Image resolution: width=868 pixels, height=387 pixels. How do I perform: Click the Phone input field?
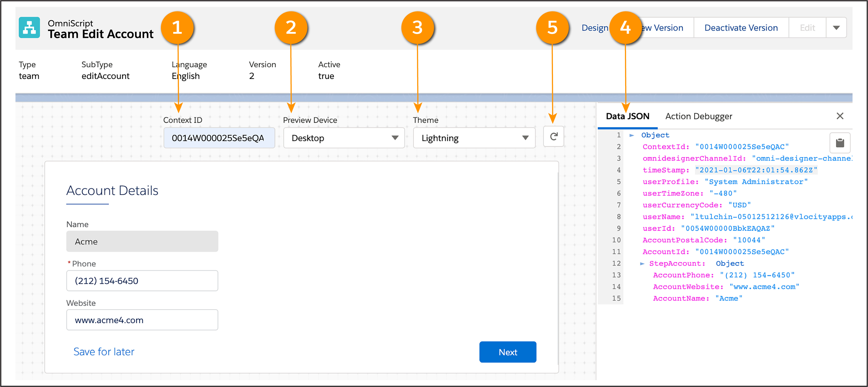pyautogui.click(x=142, y=281)
